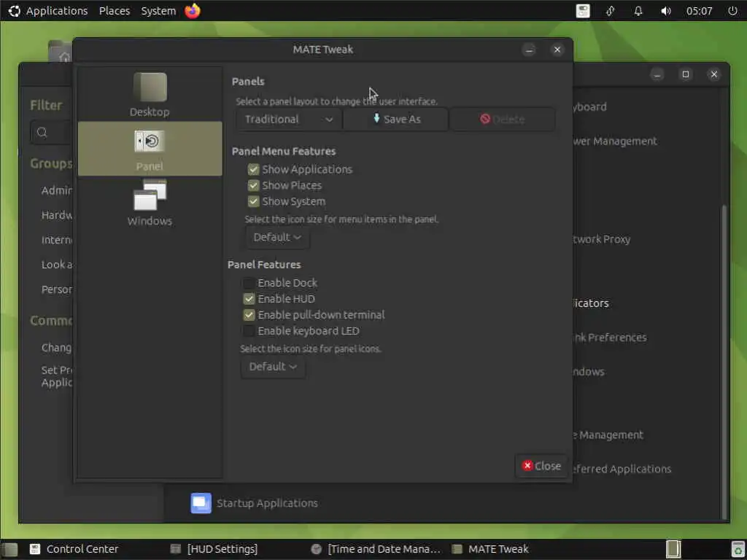Open the notification bell indicator
The height and width of the screenshot is (560, 747).
pos(638,10)
